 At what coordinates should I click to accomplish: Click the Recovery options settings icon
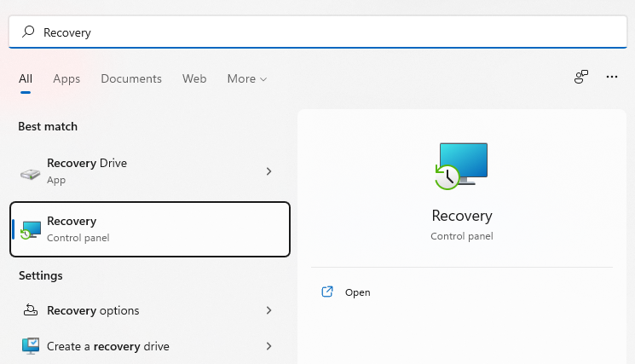pyautogui.click(x=31, y=310)
